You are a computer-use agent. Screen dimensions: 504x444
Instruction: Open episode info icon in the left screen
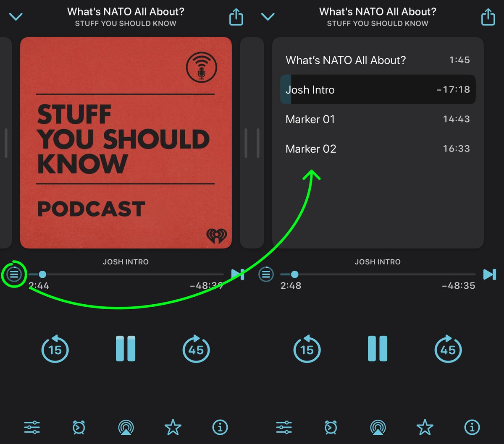[220, 427]
